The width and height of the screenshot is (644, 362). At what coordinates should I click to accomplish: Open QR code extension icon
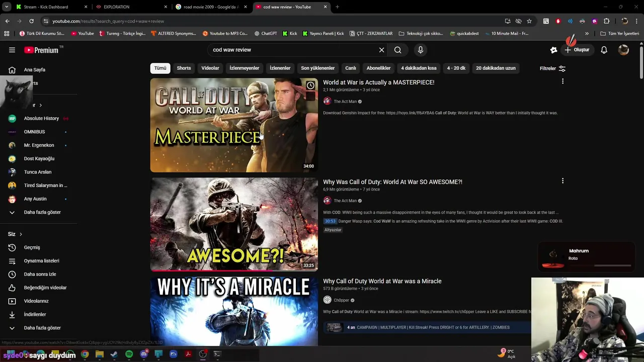coord(546,21)
